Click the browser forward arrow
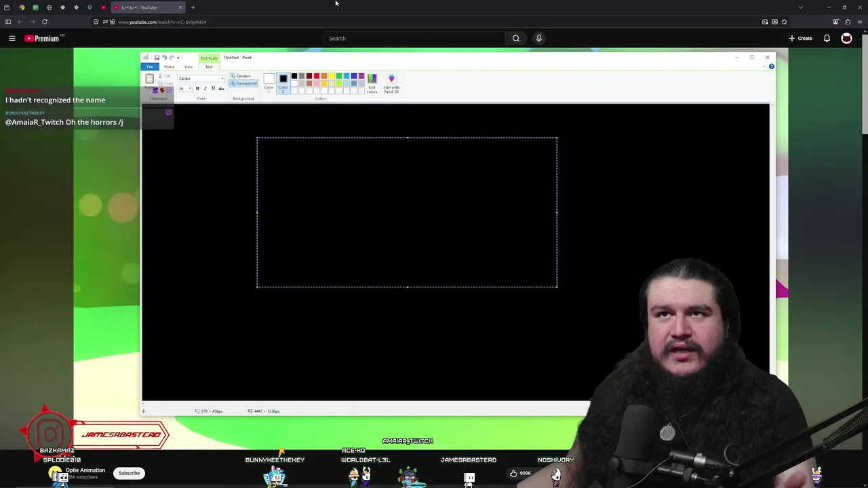Image resolution: width=868 pixels, height=488 pixels. tap(33, 22)
